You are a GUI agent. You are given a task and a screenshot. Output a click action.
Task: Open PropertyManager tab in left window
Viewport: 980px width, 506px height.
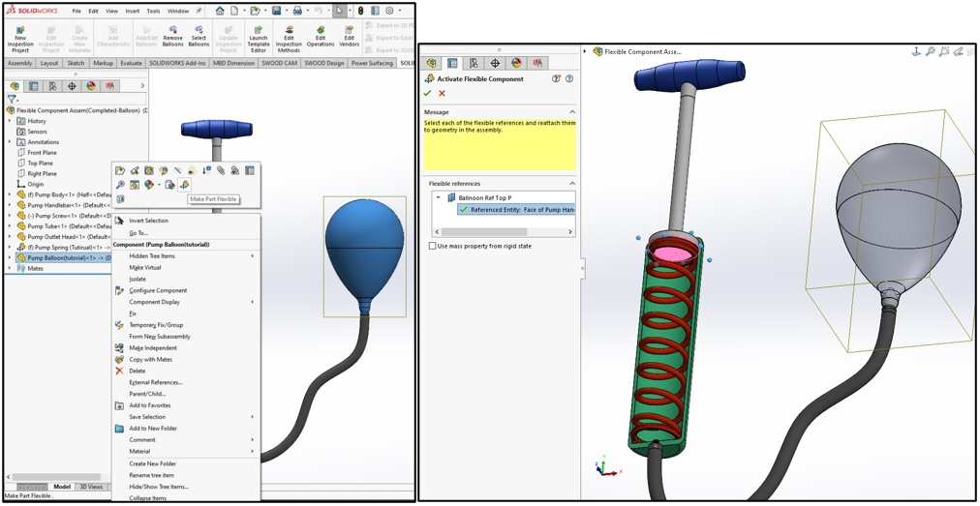[33, 86]
